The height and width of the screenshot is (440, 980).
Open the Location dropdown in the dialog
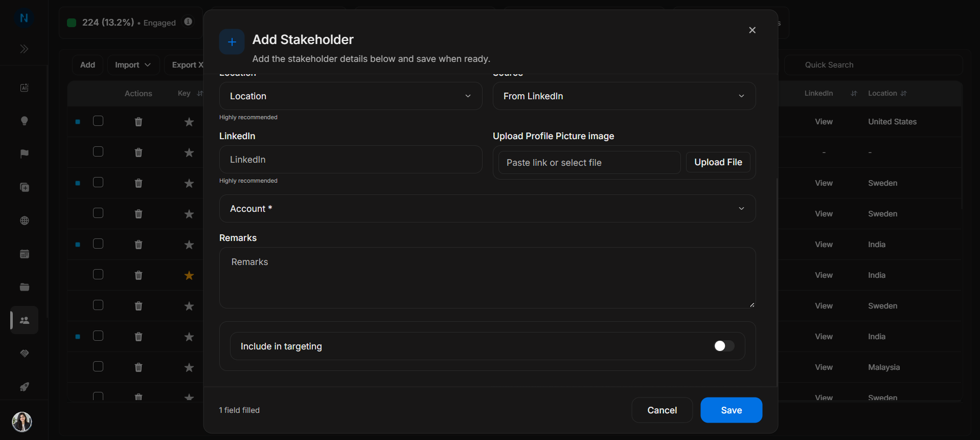351,96
